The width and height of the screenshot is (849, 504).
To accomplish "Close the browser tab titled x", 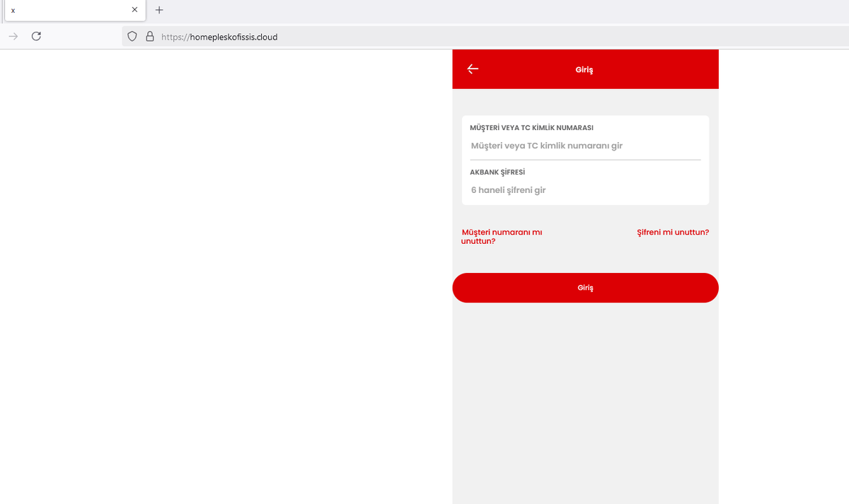I will coord(134,10).
